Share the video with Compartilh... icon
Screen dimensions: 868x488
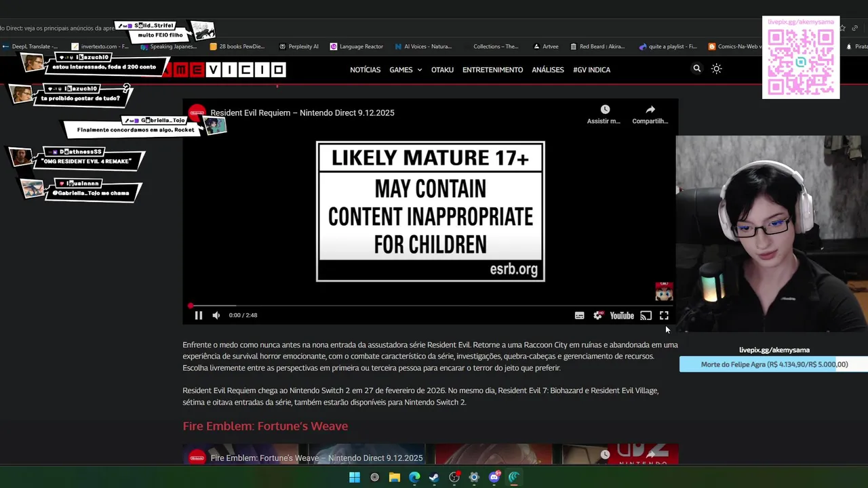click(650, 114)
